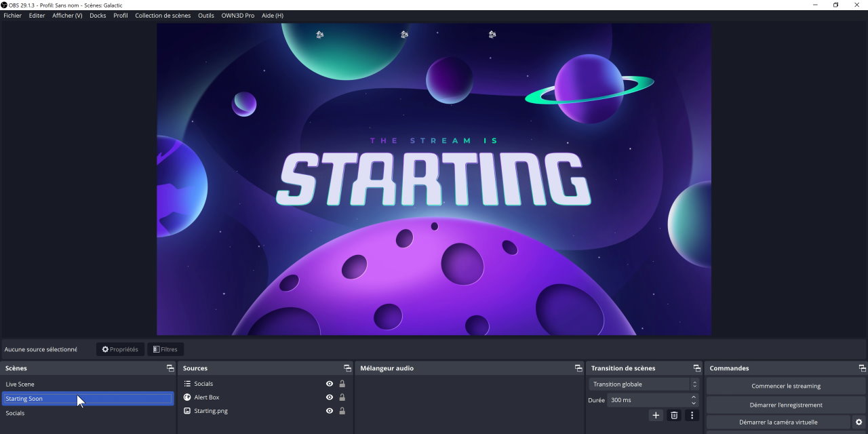Click Commencer le streaming button

pyautogui.click(x=785, y=387)
